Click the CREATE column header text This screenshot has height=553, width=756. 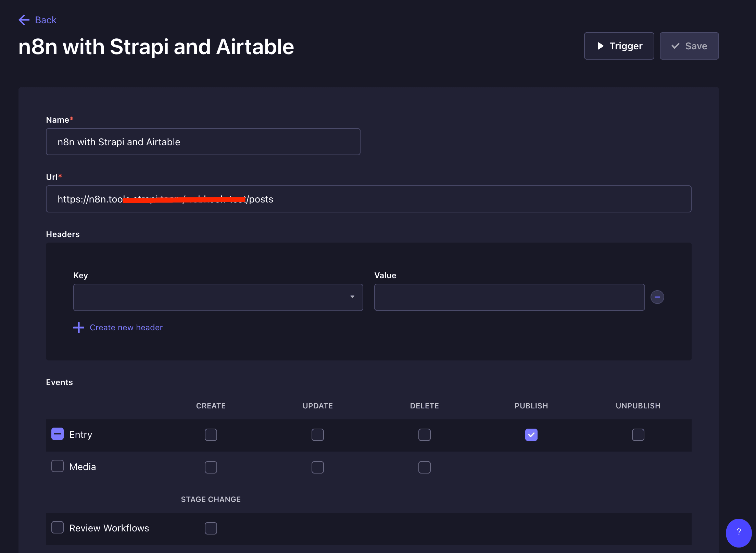211,406
